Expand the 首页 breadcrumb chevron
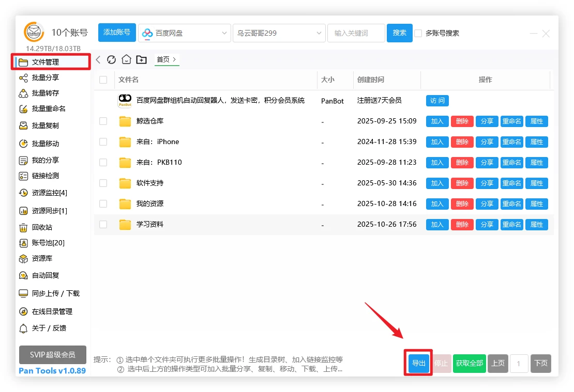This screenshot has height=392, width=574. point(175,59)
